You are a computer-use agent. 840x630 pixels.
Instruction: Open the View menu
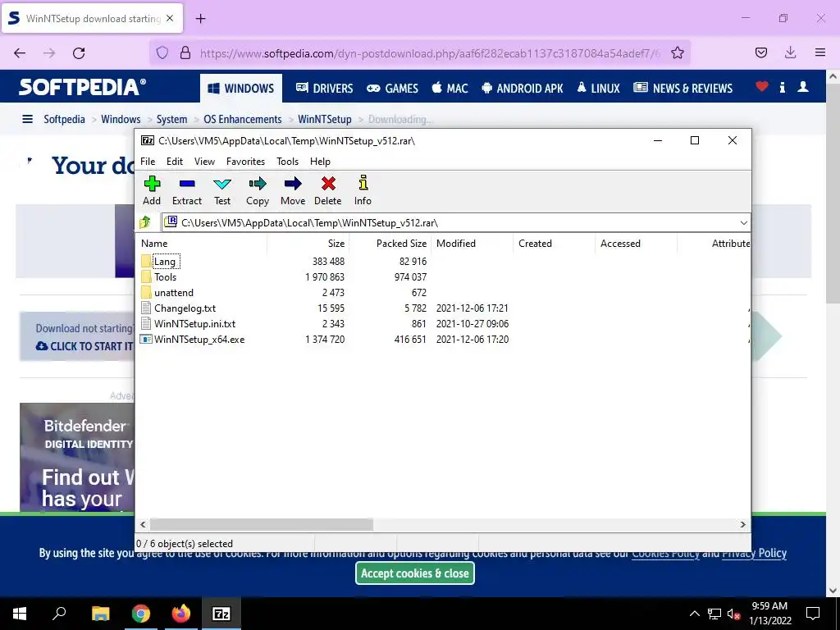pyautogui.click(x=204, y=162)
